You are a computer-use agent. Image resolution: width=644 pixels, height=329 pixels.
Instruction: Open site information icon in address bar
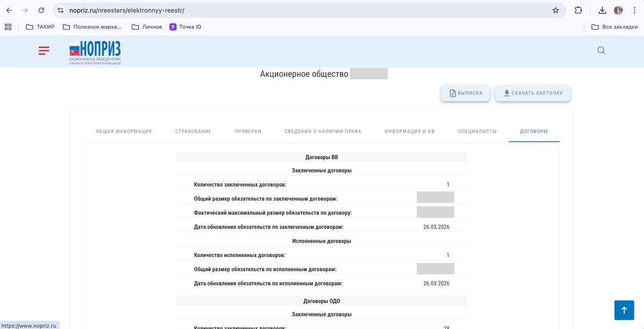click(60, 10)
